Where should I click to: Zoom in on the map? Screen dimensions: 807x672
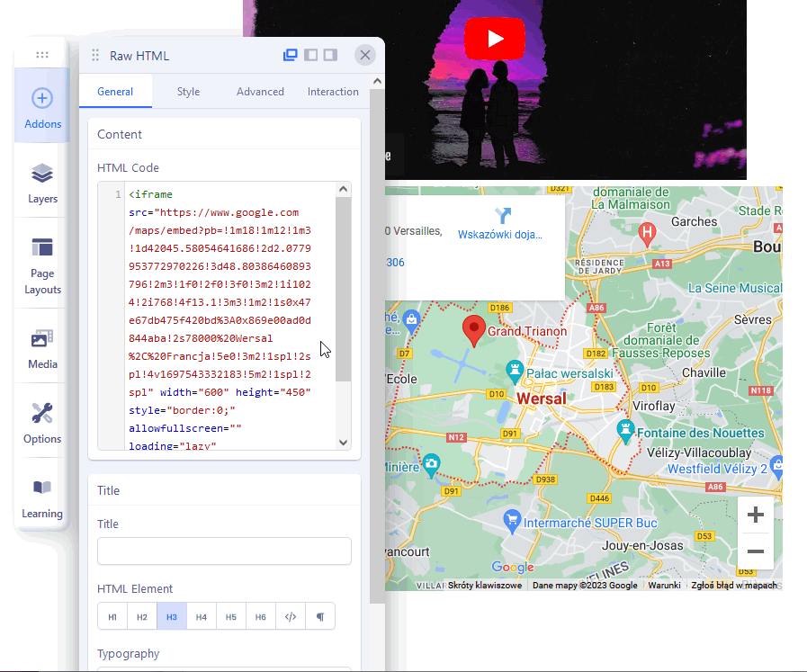[756, 515]
